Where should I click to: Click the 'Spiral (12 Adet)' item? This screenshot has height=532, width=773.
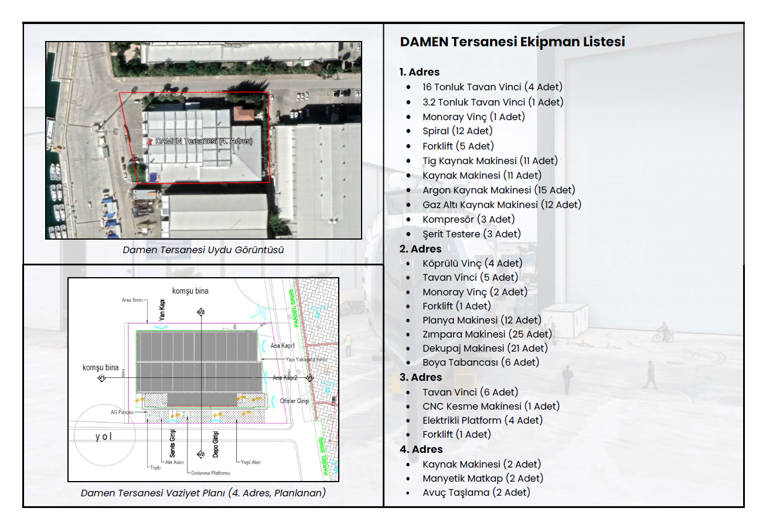coord(457,131)
